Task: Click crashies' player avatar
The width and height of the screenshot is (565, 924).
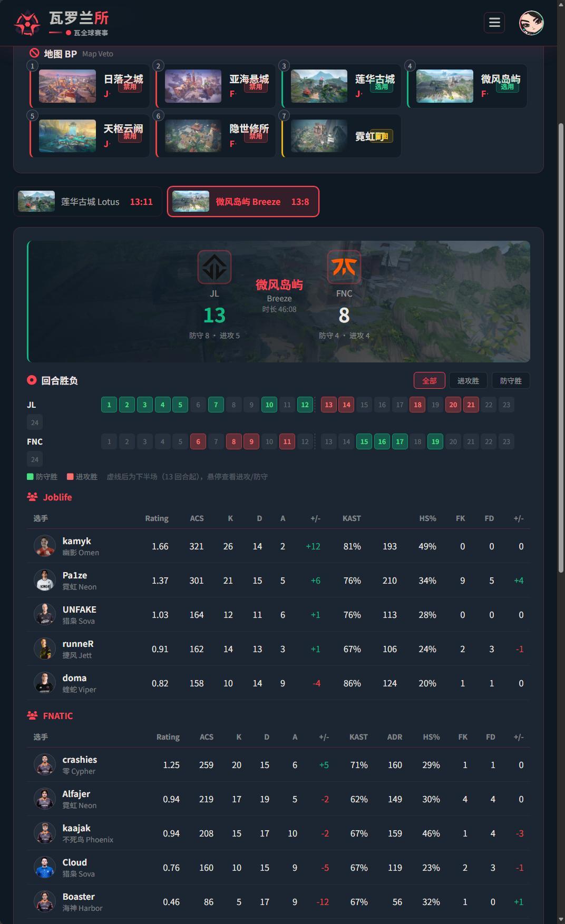Action: 45,764
